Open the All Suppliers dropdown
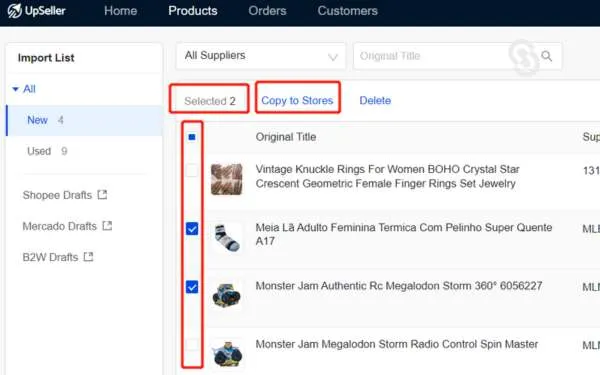 click(x=261, y=56)
